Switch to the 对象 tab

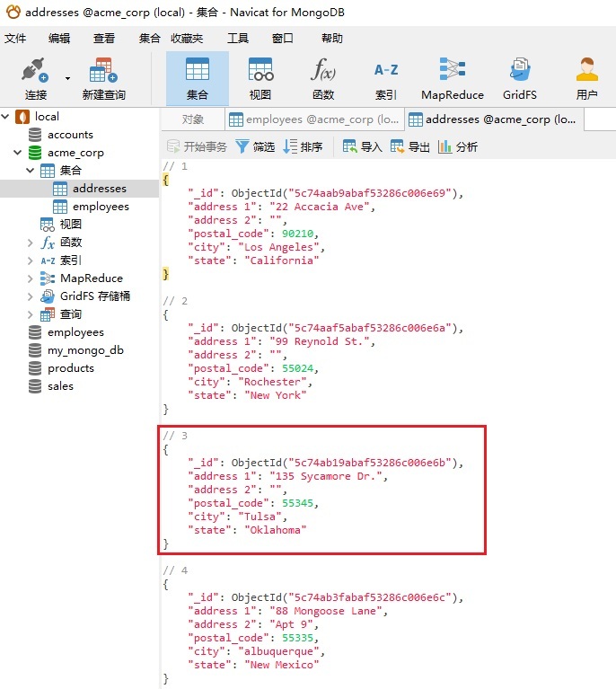[x=193, y=119]
